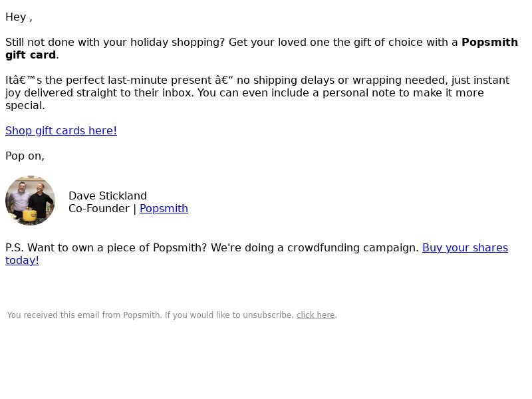Click the unsubscribe 'click here' link

[315, 315]
